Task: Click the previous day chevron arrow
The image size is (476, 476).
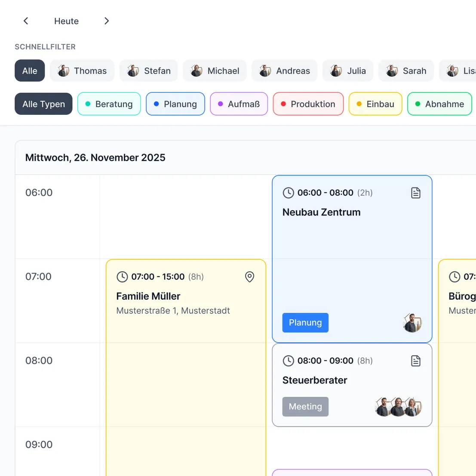Action: (26, 21)
